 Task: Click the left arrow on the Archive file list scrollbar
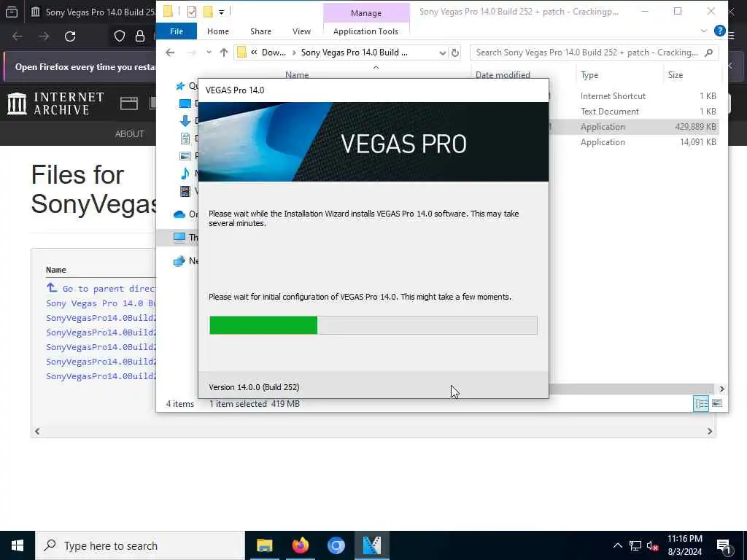point(37,431)
